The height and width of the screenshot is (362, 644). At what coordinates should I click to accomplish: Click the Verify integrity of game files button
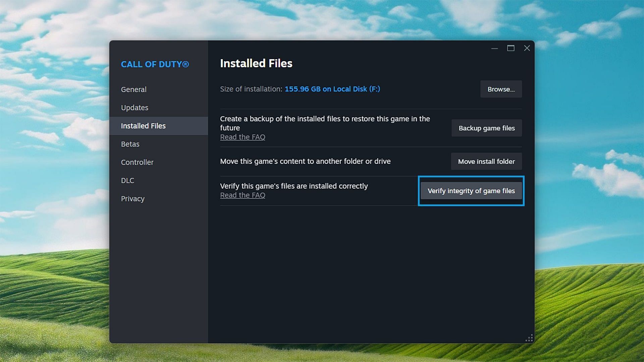point(471,190)
